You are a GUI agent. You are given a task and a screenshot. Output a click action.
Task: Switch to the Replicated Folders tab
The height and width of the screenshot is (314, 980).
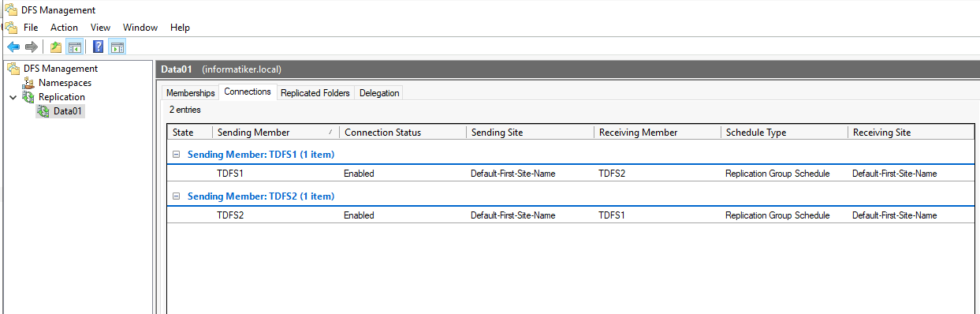[x=315, y=93]
